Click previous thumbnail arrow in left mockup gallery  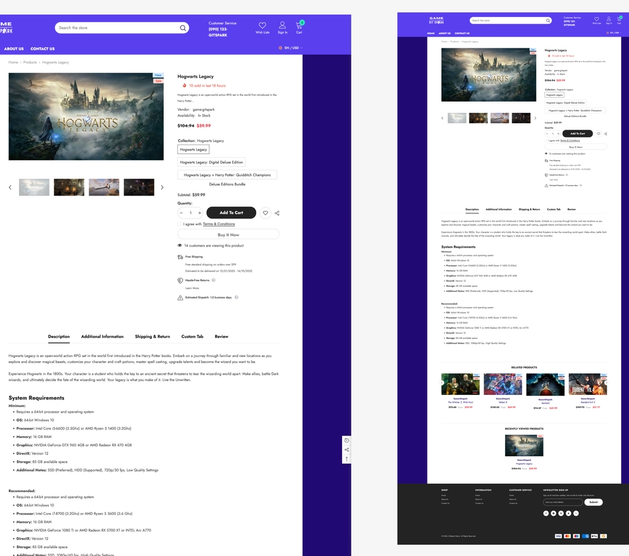click(x=10, y=187)
